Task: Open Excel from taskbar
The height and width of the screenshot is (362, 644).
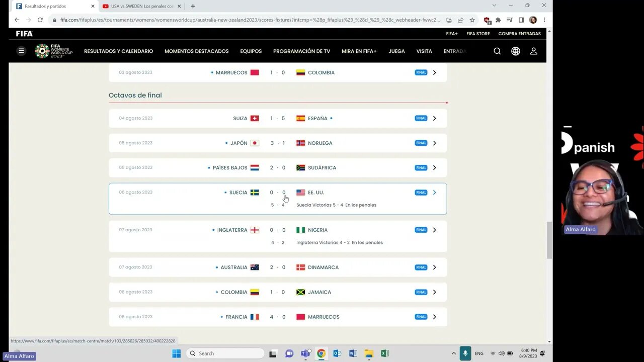Action: 385,353
